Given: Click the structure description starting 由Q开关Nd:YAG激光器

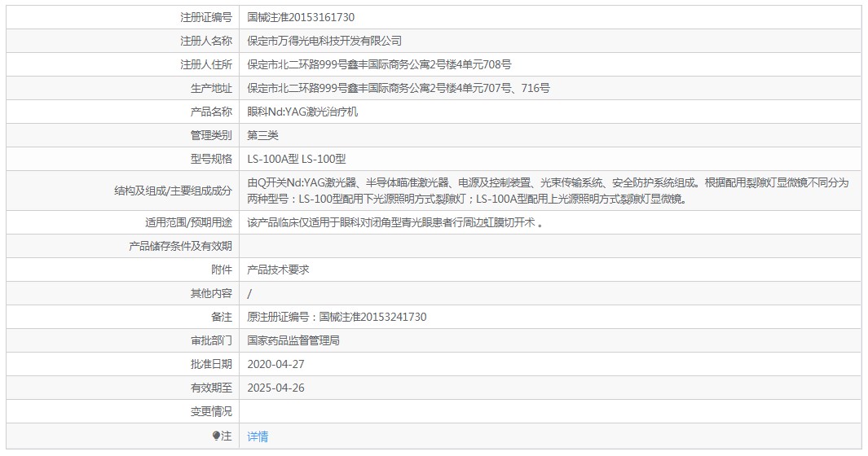Looking at the screenshot, I should click(548, 191).
